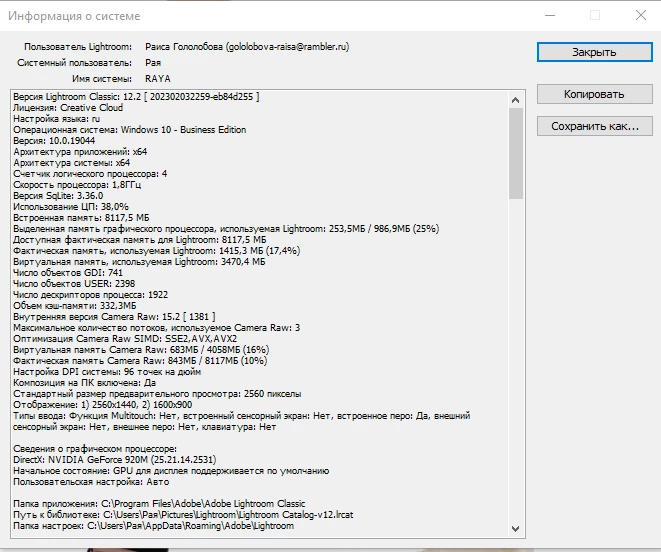Viewport: 661px width, 552px height.
Task: Click the Число объектов USER: 2398 line
Action: (x=74, y=283)
